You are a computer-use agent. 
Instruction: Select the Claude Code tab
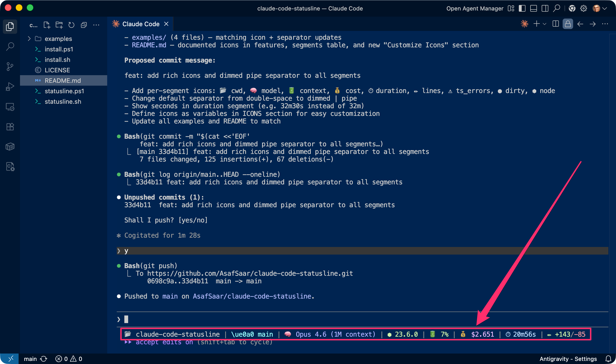coord(141,24)
